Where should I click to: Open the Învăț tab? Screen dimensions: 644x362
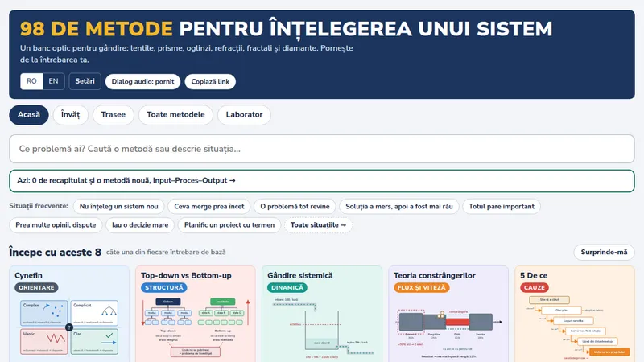coord(70,115)
